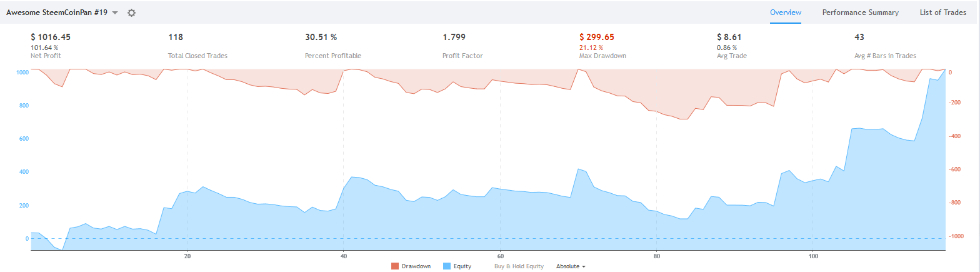Click trade number 60 on the x-axis

[499, 256]
